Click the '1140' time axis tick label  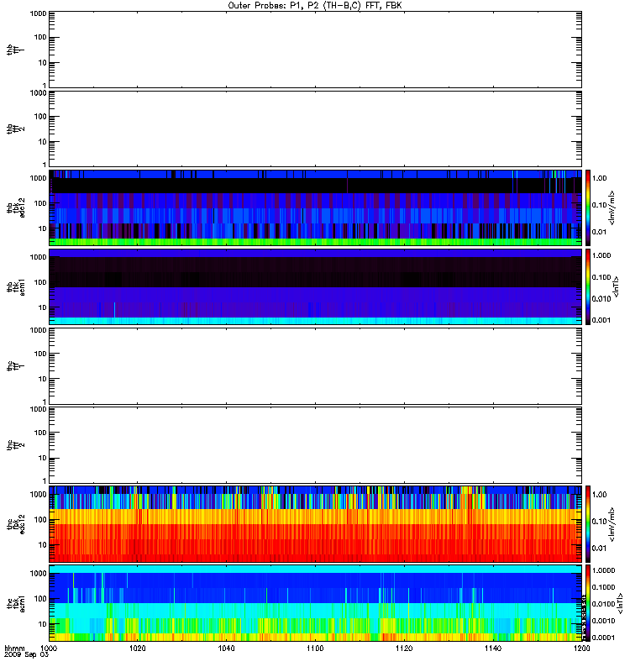point(493,648)
